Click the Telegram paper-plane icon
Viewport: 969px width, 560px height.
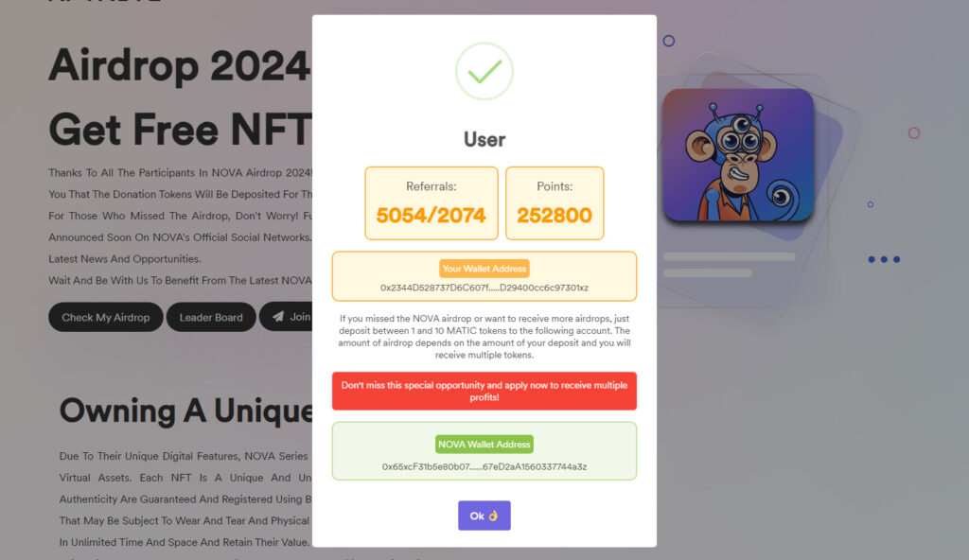pyautogui.click(x=278, y=317)
